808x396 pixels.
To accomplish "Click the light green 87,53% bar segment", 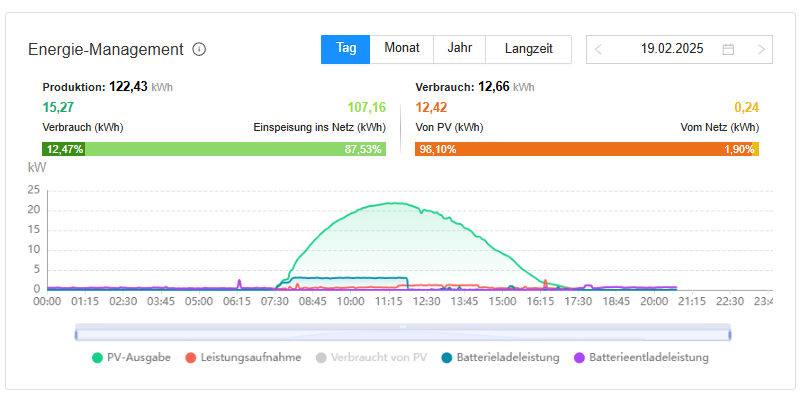I will (235, 150).
